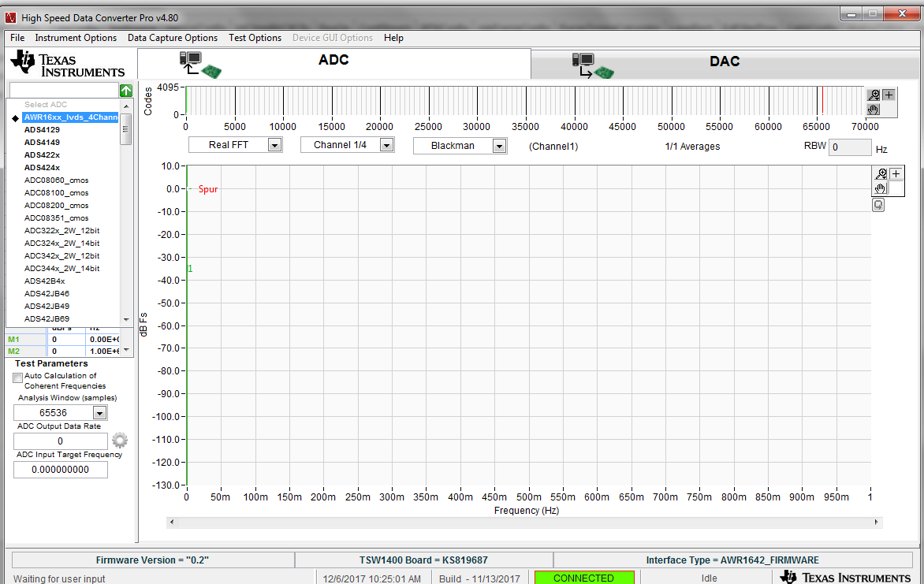
Task: Click the Texas Instruments logo at top left
Action: (x=68, y=65)
